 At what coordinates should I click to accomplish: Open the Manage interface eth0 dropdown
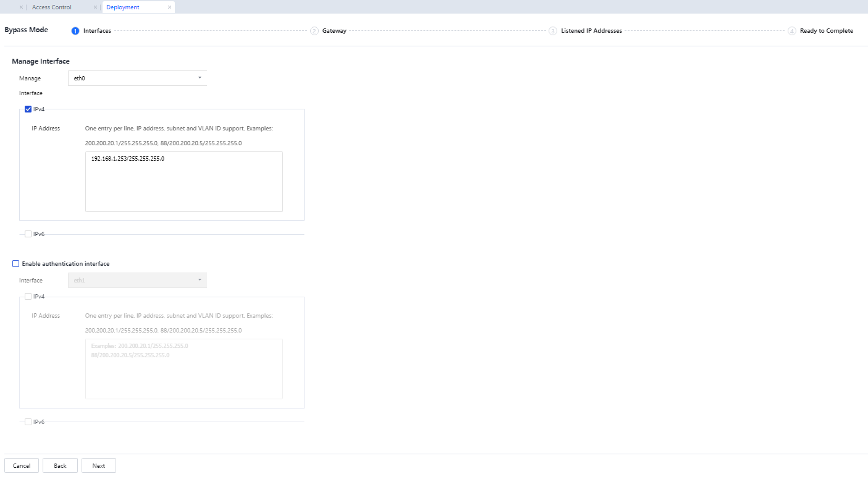(x=137, y=78)
